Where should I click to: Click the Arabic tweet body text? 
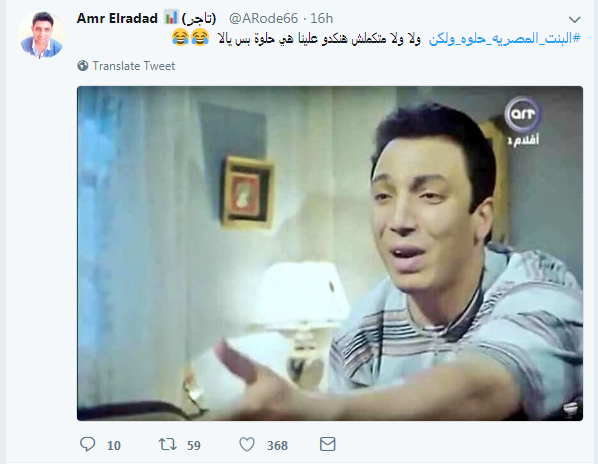coord(319,38)
